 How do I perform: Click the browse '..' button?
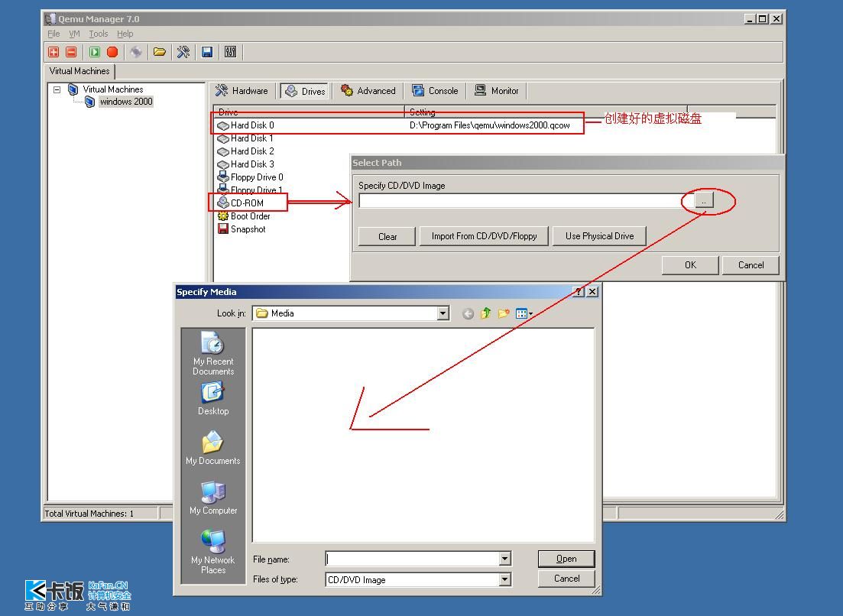click(704, 200)
